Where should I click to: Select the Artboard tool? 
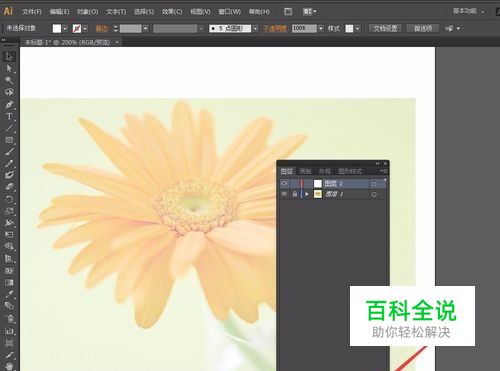[9, 343]
